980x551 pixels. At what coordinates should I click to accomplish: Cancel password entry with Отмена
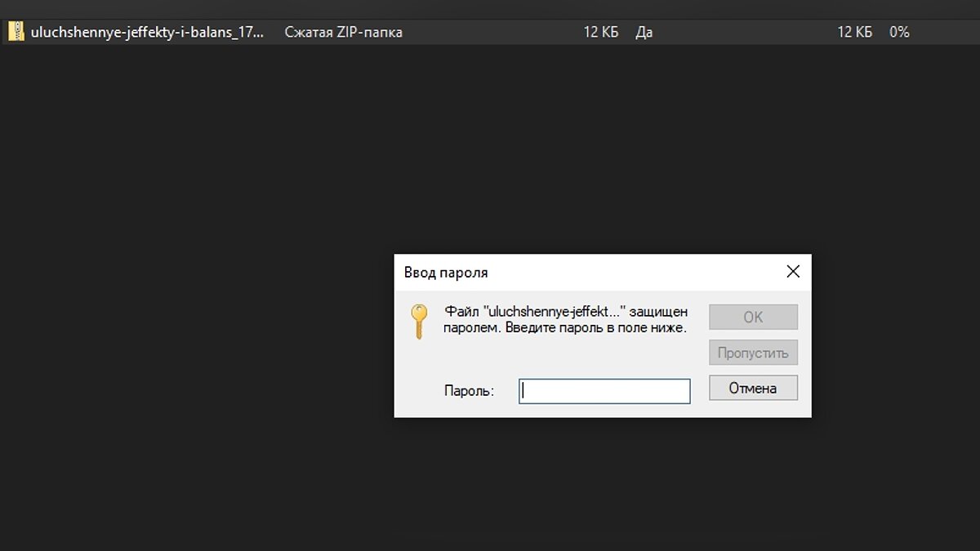[752, 389]
